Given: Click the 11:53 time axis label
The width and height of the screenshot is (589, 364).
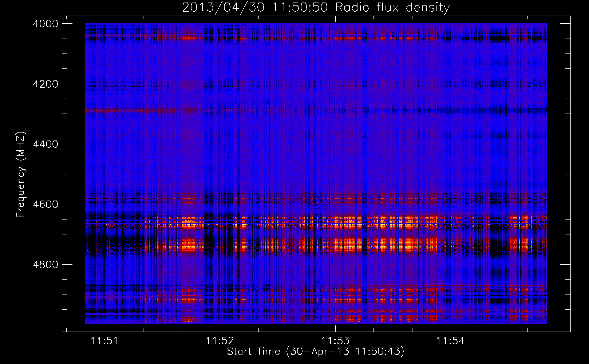Looking at the screenshot, I should [x=335, y=341].
